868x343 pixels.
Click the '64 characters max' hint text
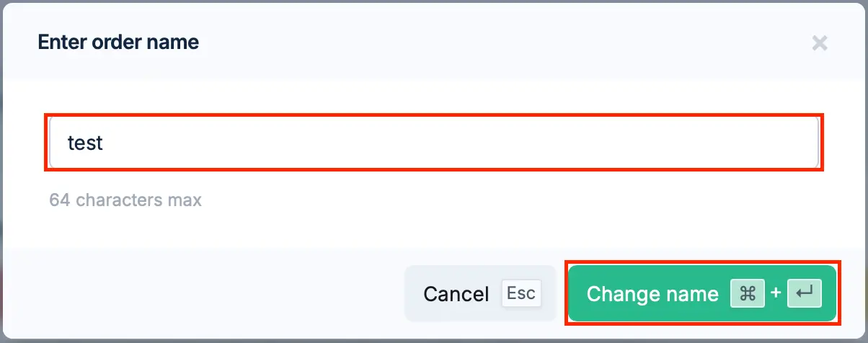[x=125, y=200]
